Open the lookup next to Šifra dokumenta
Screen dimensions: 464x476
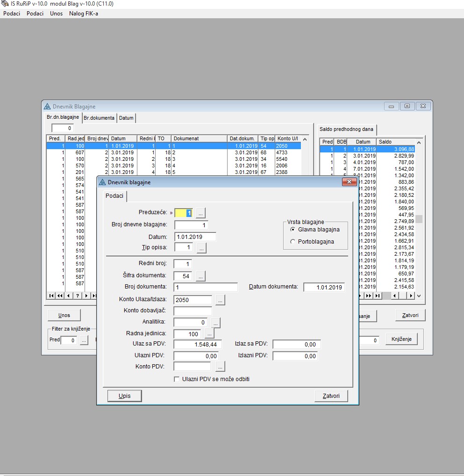coord(200,276)
